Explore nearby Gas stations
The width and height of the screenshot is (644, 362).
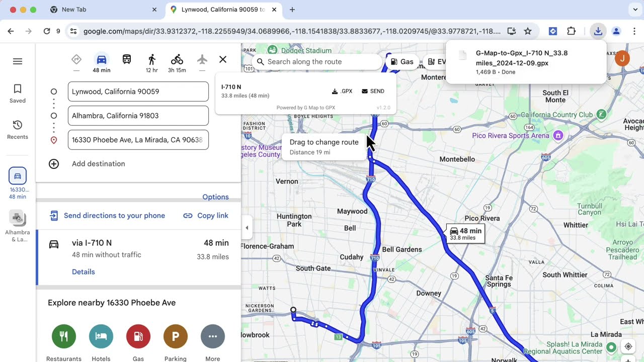pyautogui.click(x=138, y=343)
